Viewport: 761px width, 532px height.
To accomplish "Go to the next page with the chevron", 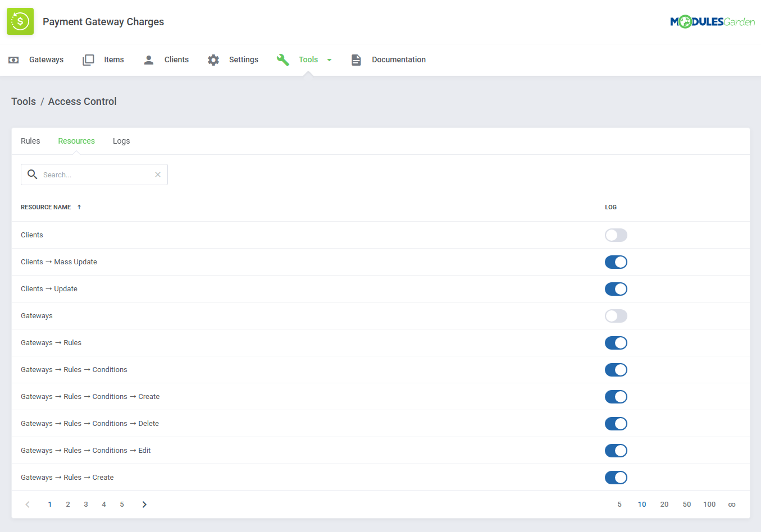I will tap(144, 504).
